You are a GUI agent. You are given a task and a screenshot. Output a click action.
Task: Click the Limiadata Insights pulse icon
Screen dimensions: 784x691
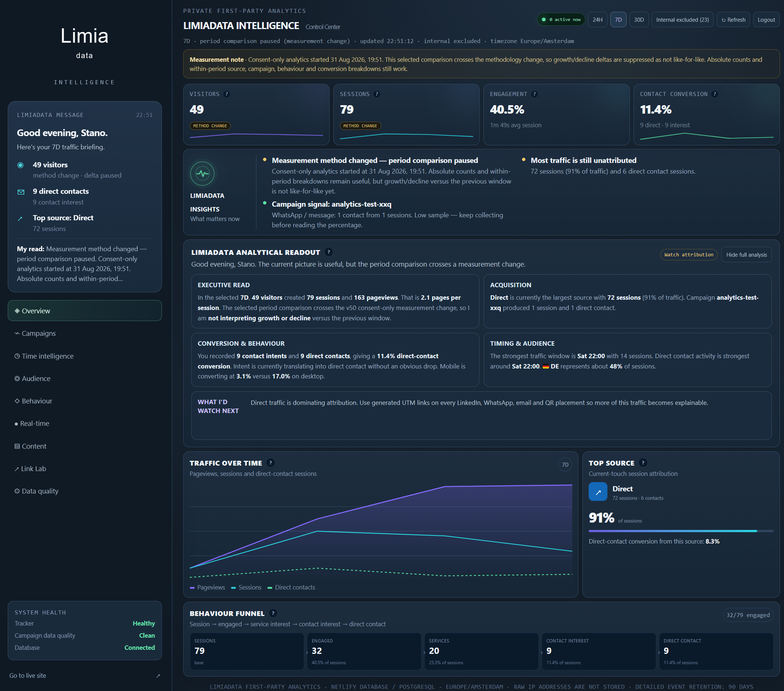[202, 173]
